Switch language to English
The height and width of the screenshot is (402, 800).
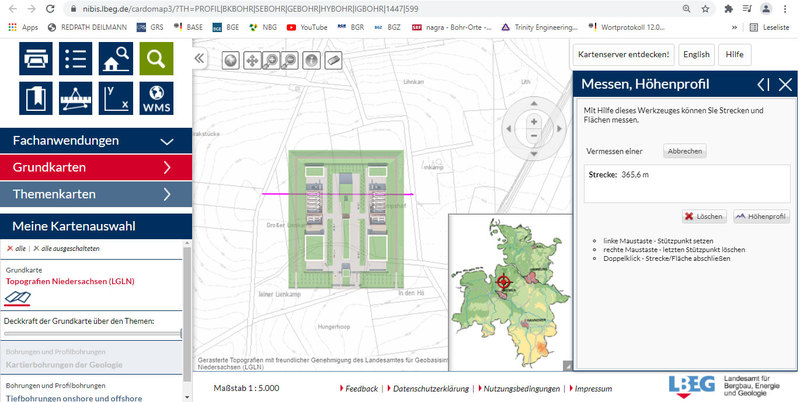696,54
